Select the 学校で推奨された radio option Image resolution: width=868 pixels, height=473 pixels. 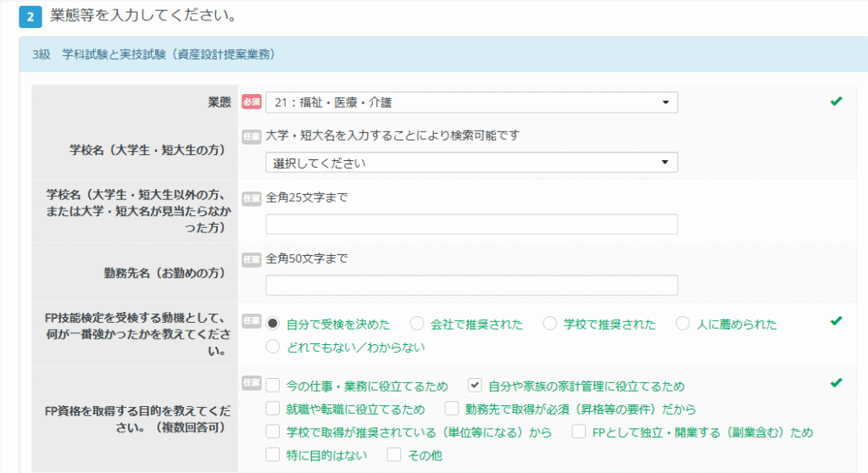(549, 323)
